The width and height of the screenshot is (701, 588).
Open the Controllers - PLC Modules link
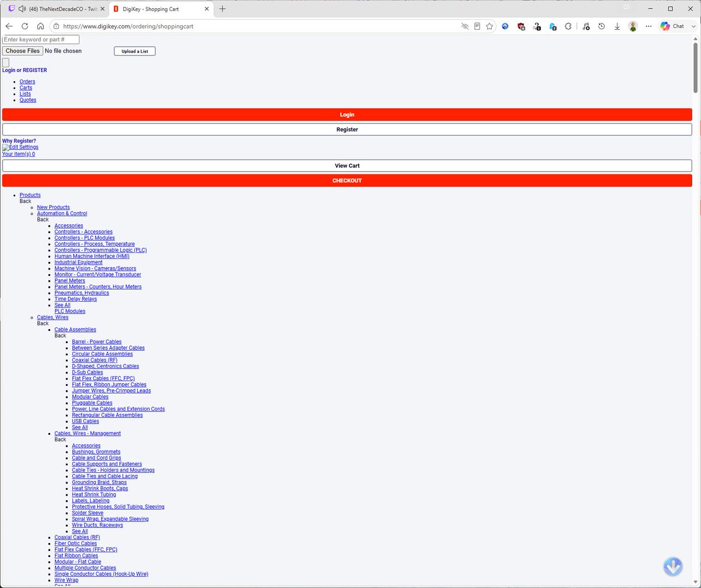click(x=85, y=238)
